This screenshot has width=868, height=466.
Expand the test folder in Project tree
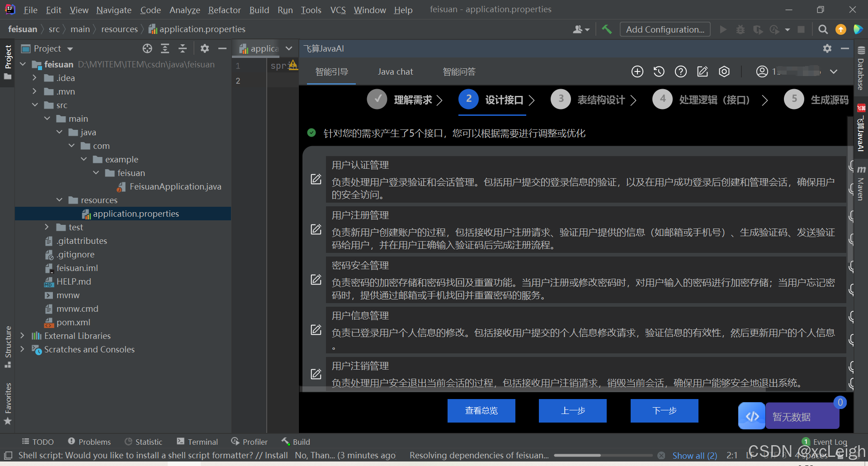click(x=47, y=227)
